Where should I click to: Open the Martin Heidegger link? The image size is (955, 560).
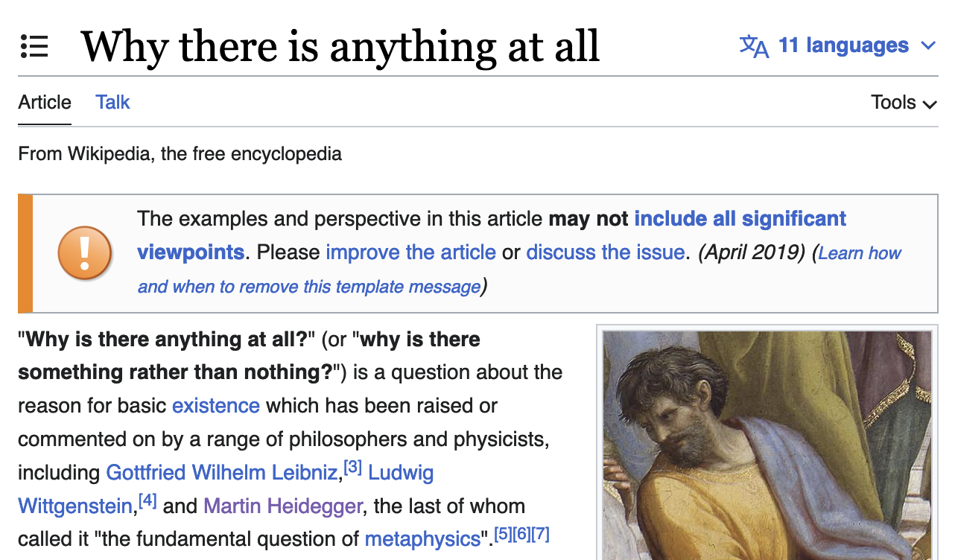[282, 506]
